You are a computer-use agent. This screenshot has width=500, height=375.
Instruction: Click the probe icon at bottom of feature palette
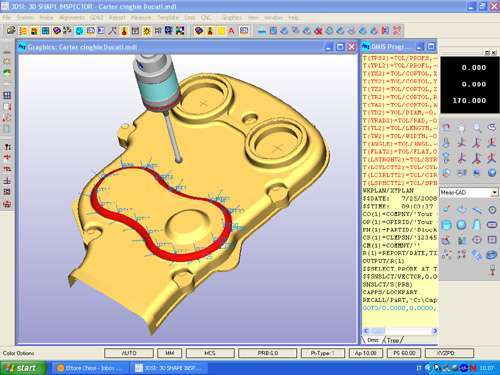pyautogui.click(x=492, y=270)
